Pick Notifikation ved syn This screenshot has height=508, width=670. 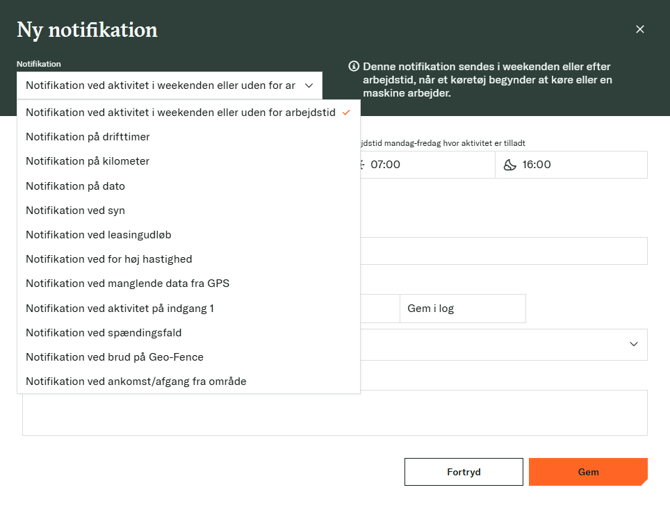click(76, 210)
